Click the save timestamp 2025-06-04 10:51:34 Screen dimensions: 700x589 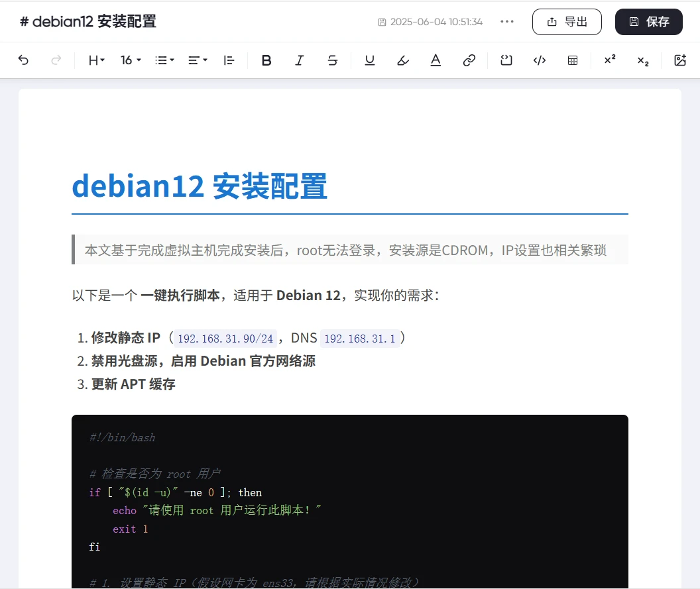coord(430,22)
